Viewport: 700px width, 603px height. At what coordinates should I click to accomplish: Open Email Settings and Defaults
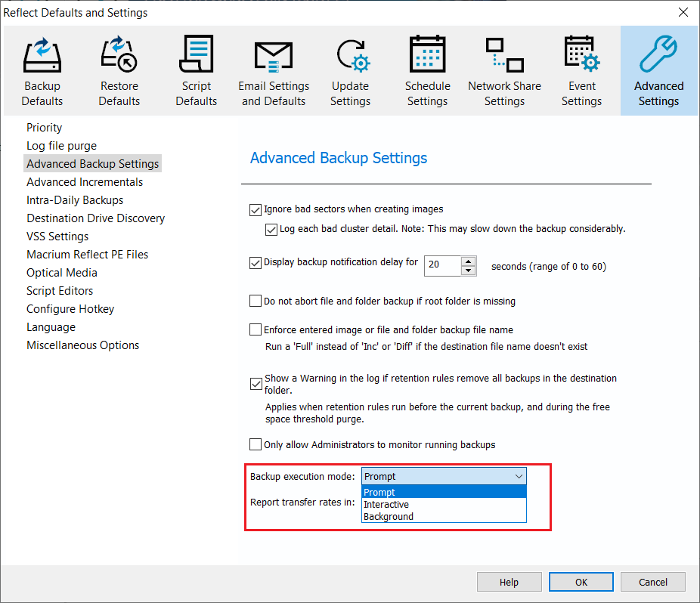tap(273, 70)
